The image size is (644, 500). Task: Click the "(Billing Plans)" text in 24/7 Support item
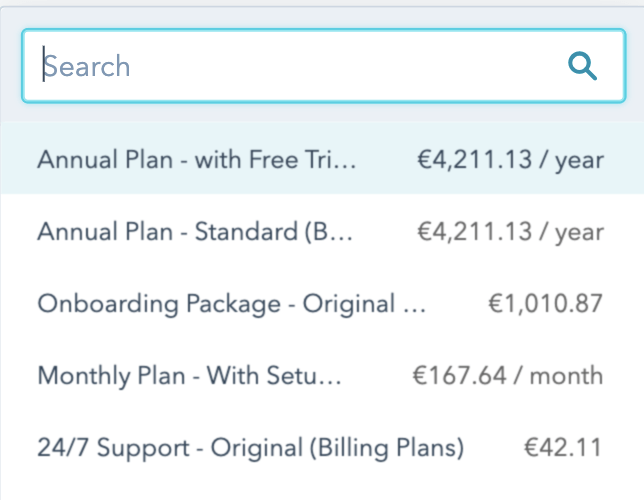(388, 447)
